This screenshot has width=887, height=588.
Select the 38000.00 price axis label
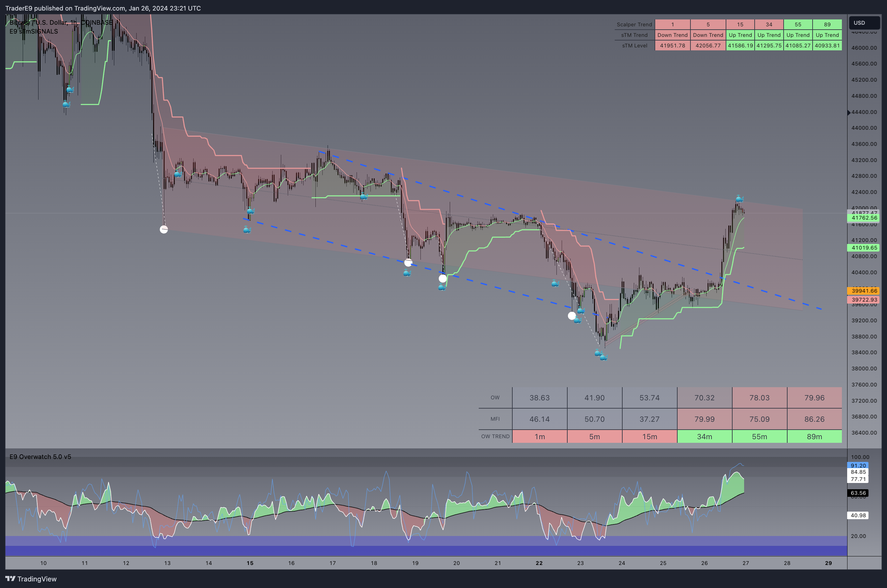pos(864,369)
